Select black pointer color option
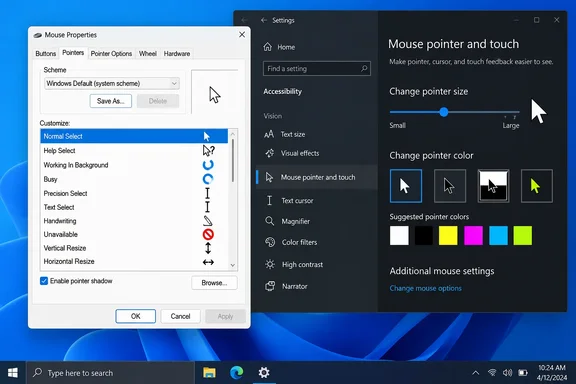Image resolution: width=576 pixels, height=384 pixels. coord(450,186)
